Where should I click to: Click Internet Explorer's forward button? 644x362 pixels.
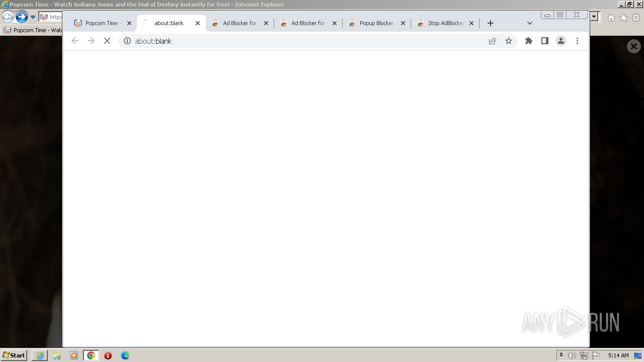coord(21,17)
